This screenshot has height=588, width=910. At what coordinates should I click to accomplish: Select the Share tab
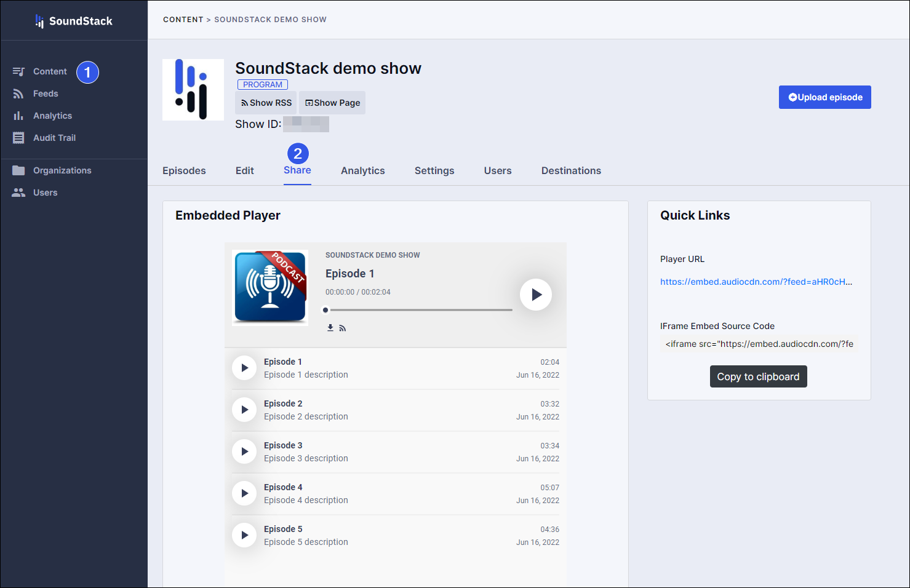[x=297, y=170]
